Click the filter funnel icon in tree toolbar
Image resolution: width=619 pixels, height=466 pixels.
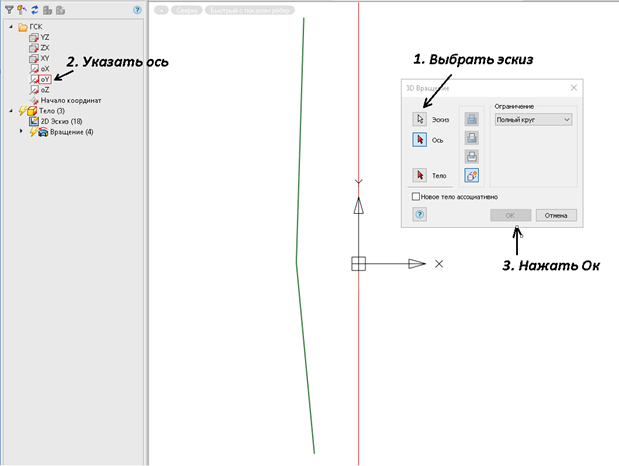8,9
